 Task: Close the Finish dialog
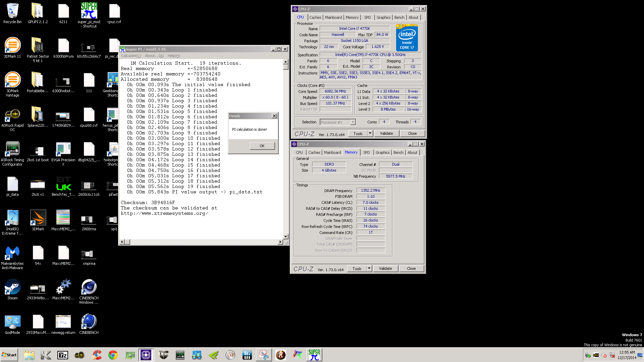274,116
